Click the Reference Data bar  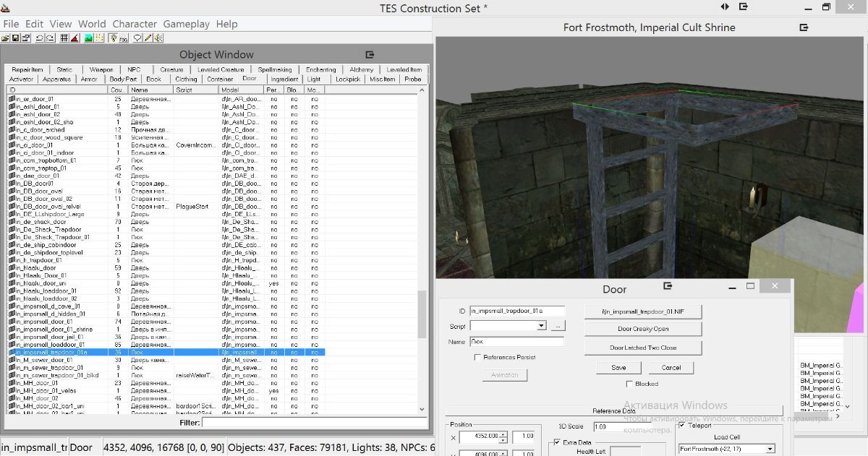614,411
